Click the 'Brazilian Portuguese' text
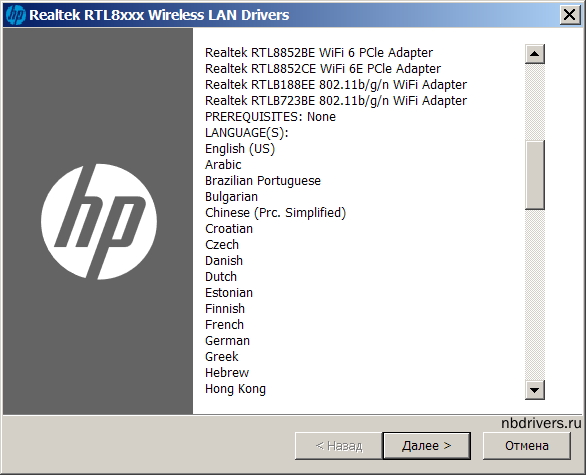The height and width of the screenshot is (475, 586). click(263, 181)
